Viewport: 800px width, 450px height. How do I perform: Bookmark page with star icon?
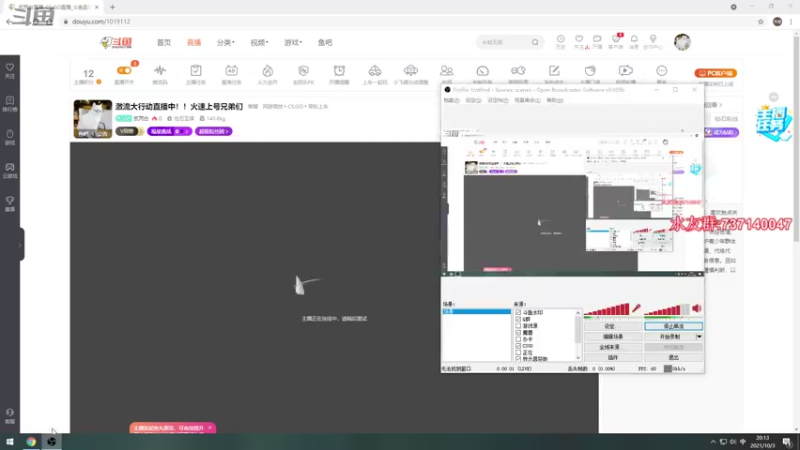[761, 21]
